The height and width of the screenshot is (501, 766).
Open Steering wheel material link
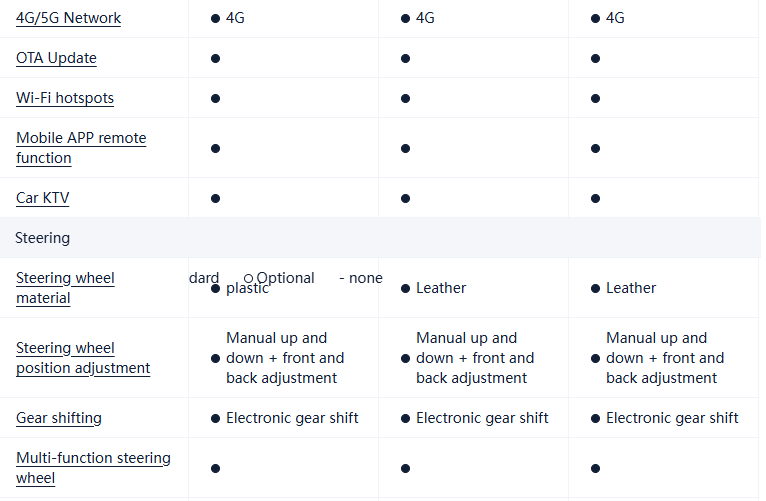point(65,288)
